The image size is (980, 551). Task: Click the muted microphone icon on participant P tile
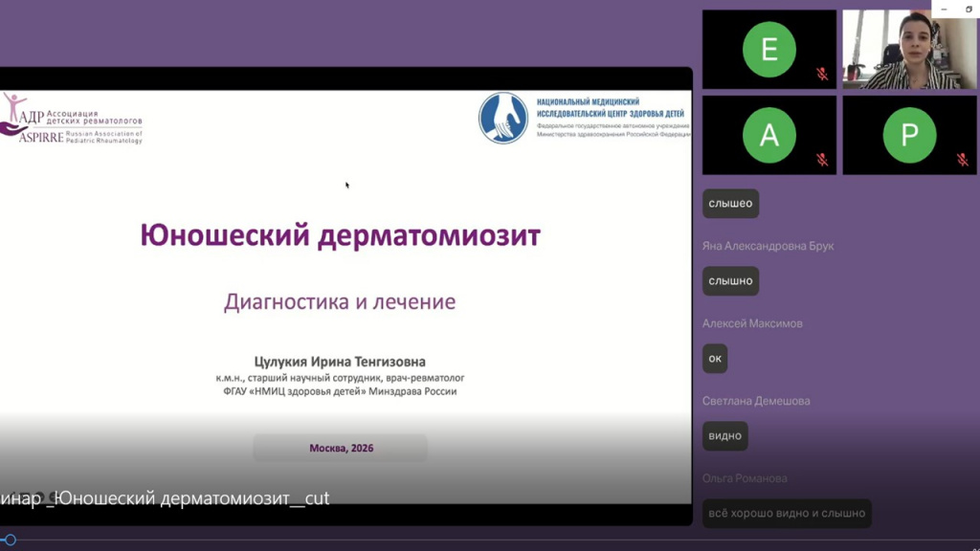[x=963, y=160]
